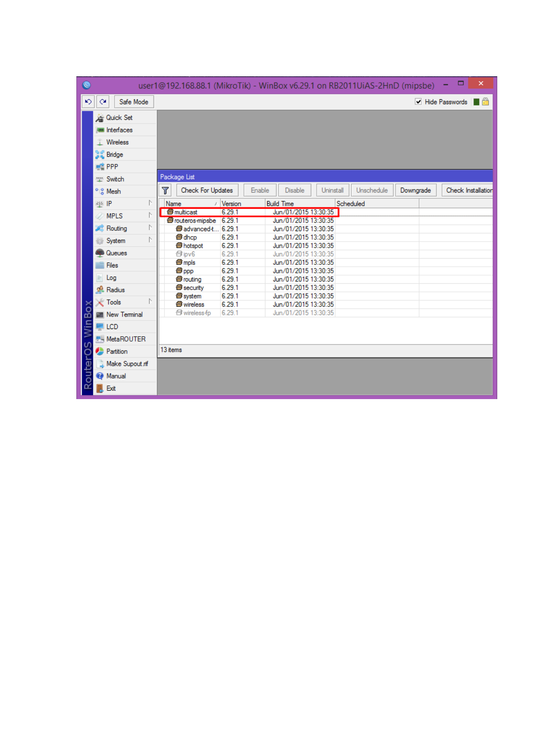Click the padlock icon in toolbar
The image size is (535, 756).
coord(486,102)
